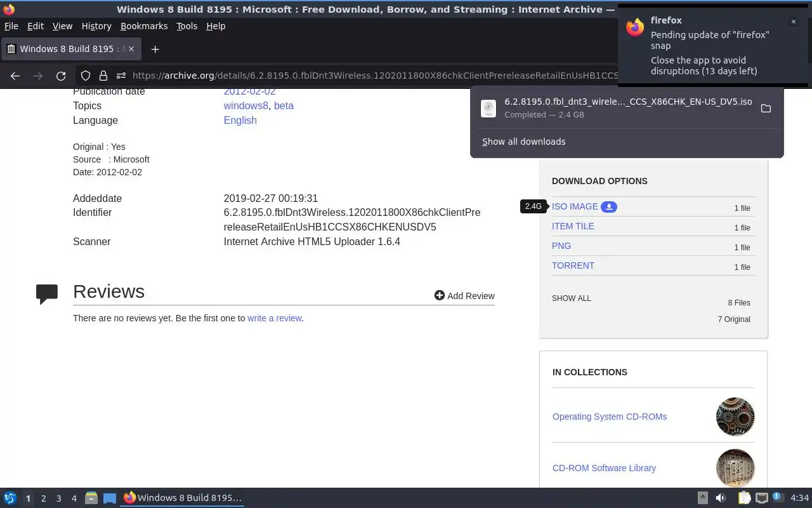This screenshot has height=508, width=812.
Task: Click the ISO IMAGE download link
Action: point(575,206)
